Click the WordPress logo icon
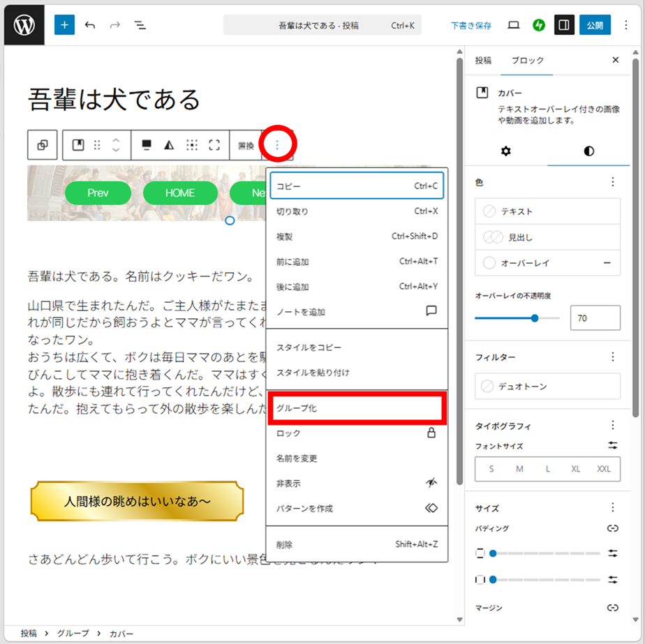The width and height of the screenshot is (645, 644). [24, 25]
